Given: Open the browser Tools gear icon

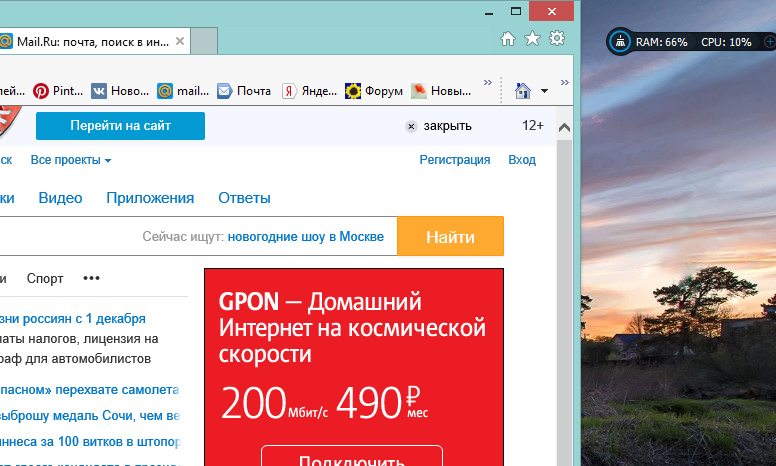Looking at the screenshot, I should click(557, 39).
